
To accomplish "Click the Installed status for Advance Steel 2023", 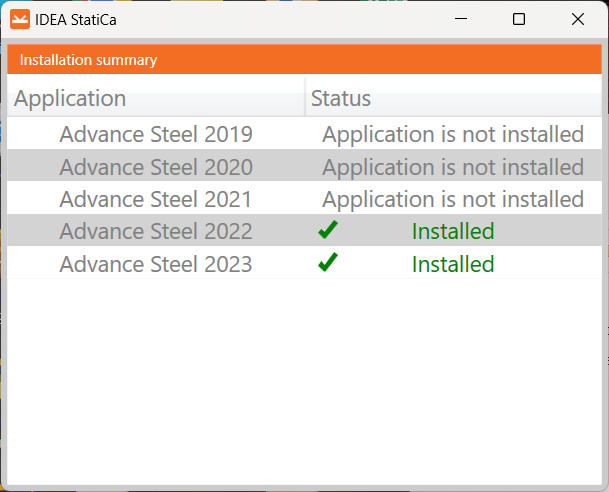I will (453, 265).
